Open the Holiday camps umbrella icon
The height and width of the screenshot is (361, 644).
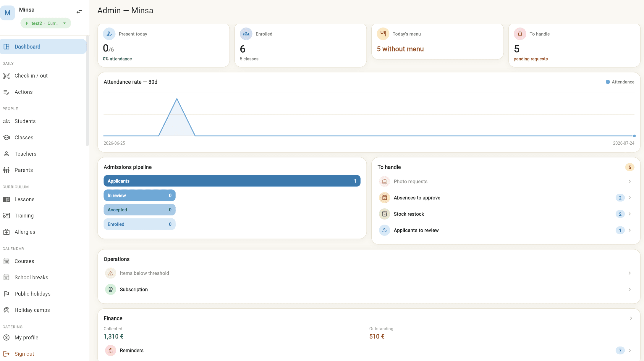(x=7, y=310)
